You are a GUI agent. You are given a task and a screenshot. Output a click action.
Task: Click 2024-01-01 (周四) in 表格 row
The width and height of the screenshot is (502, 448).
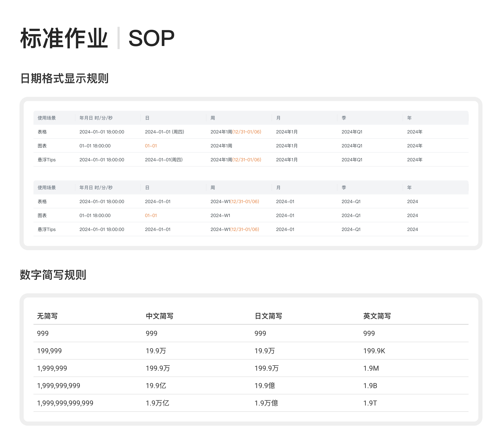pos(164,132)
